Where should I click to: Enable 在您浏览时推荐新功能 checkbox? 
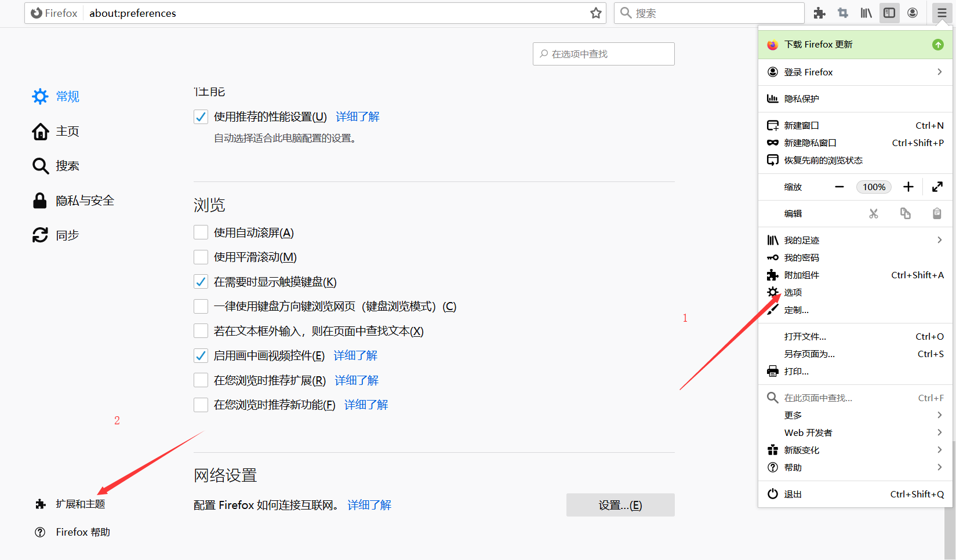coord(201,405)
